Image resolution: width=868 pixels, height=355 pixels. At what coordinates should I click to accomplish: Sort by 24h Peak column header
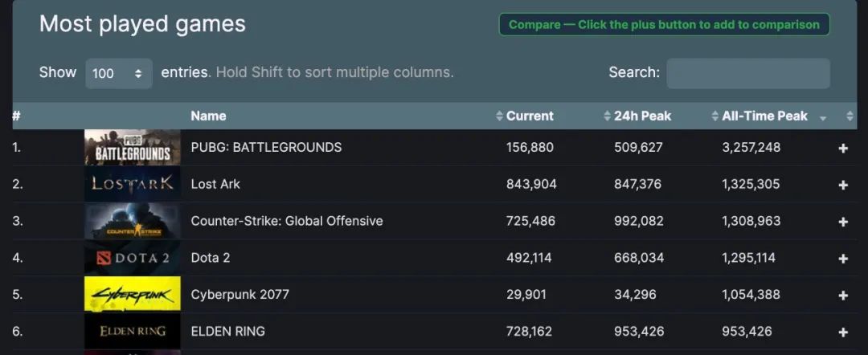tap(641, 116)
